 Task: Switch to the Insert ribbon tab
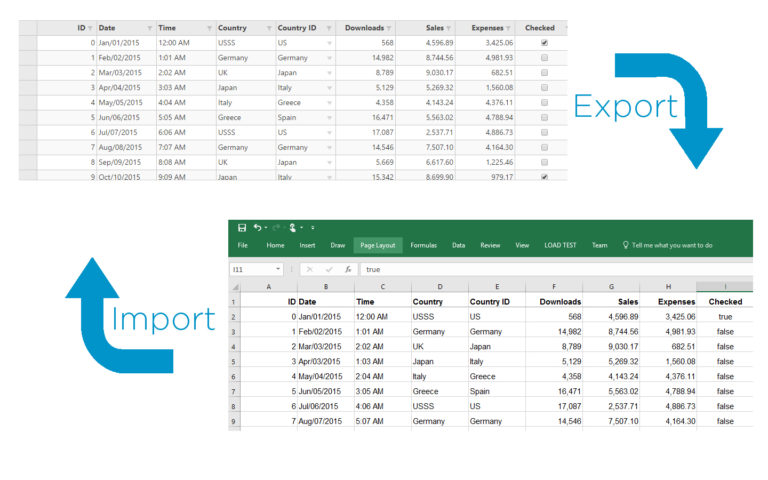pyautogui.click(x=307, y=245)
